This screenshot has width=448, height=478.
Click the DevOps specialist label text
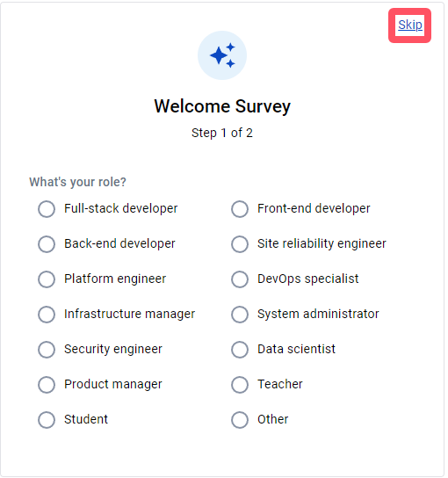click(x=307, y=279)
